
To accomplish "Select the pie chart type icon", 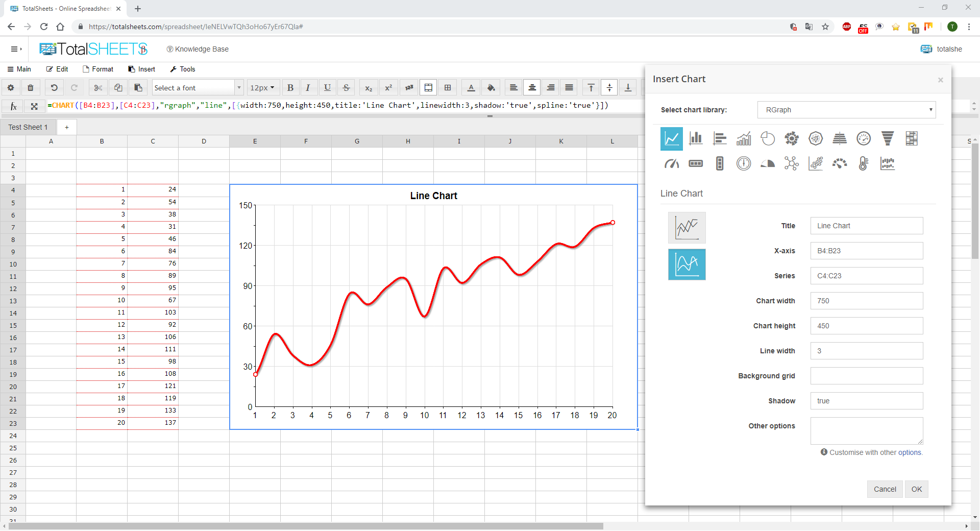I will [x=768, y=138].
